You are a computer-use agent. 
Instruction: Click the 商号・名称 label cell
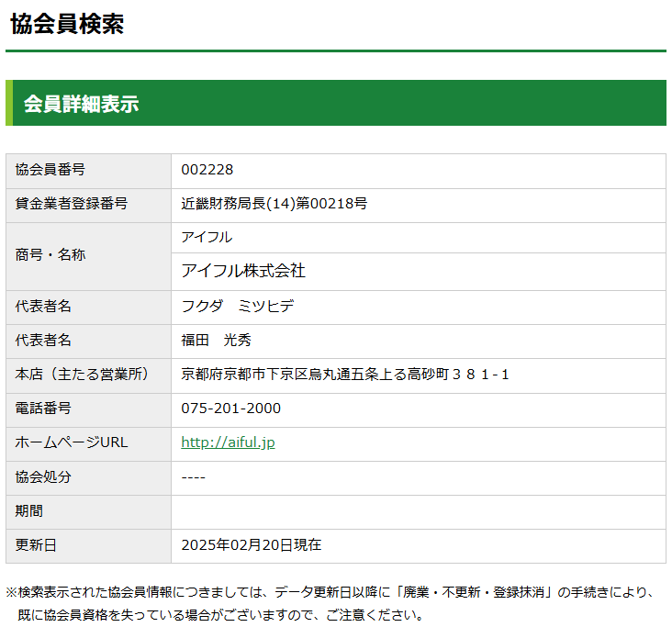[x=50, y=255]
